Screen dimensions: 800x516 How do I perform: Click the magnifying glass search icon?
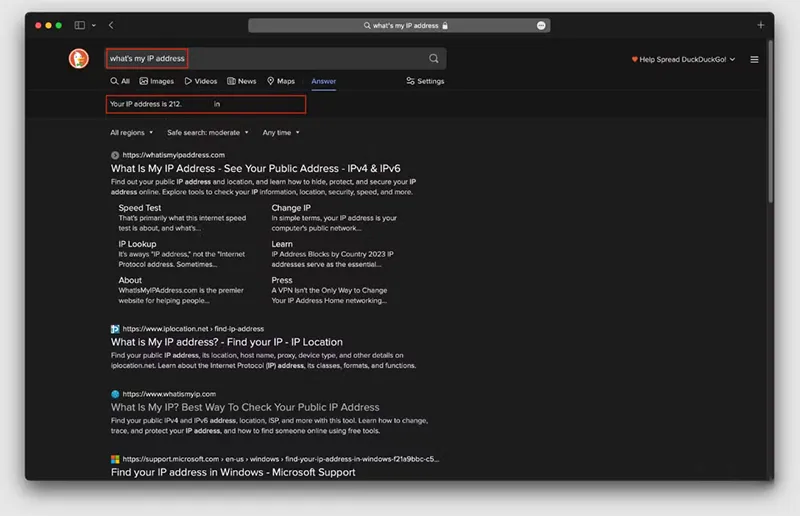coord(434,59)
